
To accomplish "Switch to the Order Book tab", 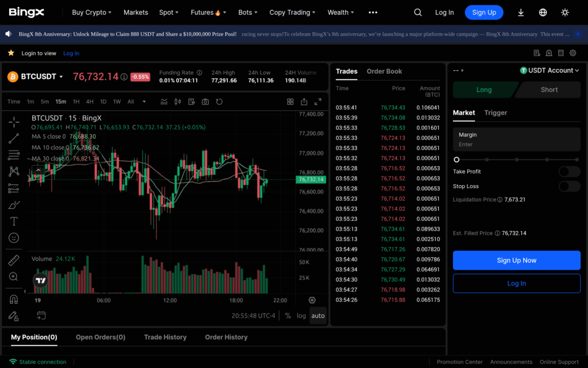I will [x=384, y=71].
